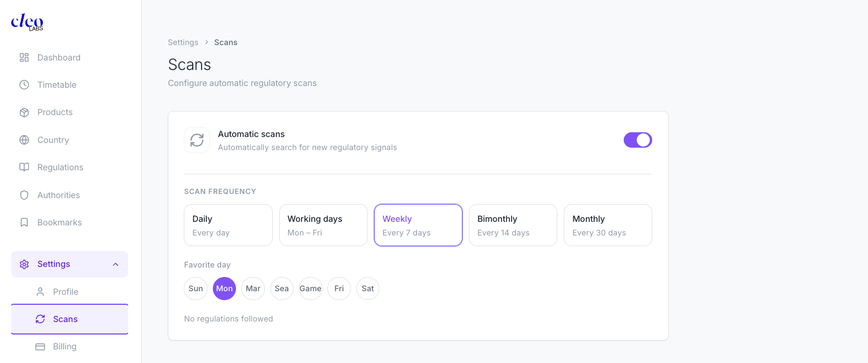Go to Scans in sidebar
The width and height of the screenshot is (868, 363).
(69, 319)
